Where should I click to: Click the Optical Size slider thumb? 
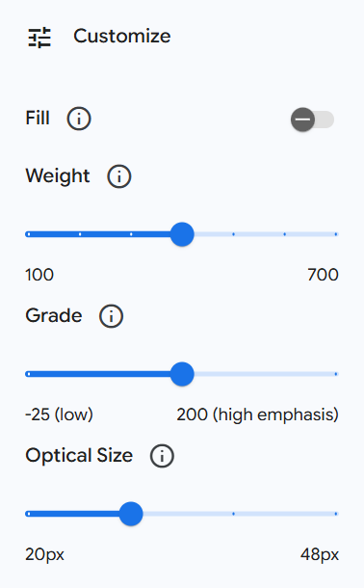(x=131, y=514)
